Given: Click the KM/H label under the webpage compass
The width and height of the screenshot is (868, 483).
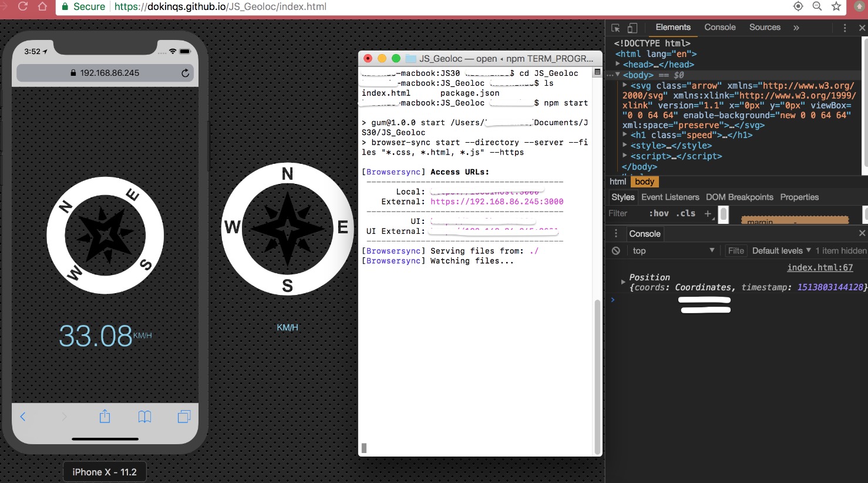Looking at the screenshot, I should coord(287,327).
